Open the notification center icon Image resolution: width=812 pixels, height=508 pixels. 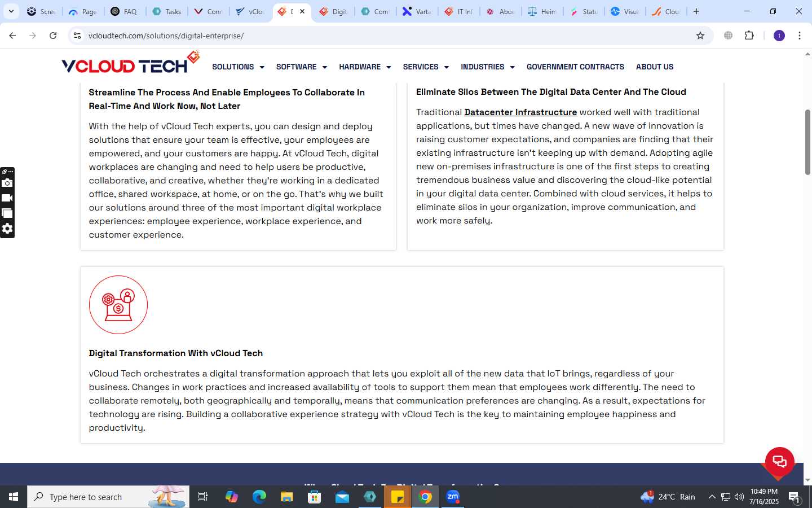pyautogui.click(x=795, y=497)
